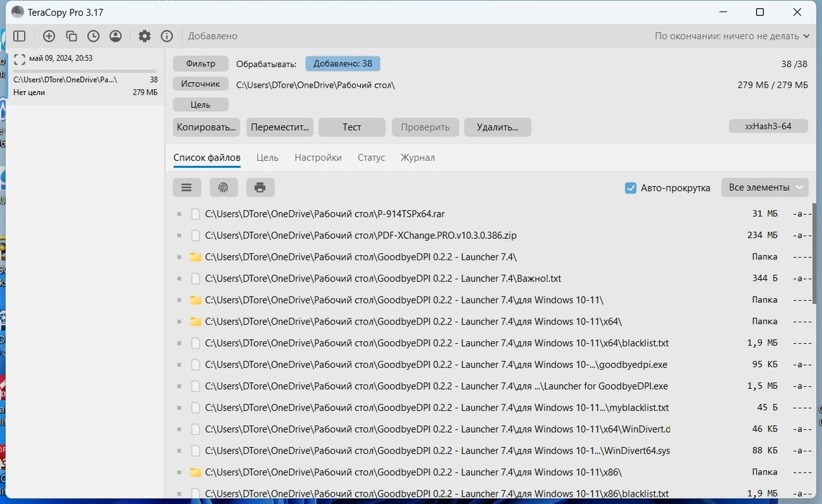The height and width of the screenshot is (504, 822).
Task: Click the xxHash3-64 algorithm button
Action: point(769,127)
